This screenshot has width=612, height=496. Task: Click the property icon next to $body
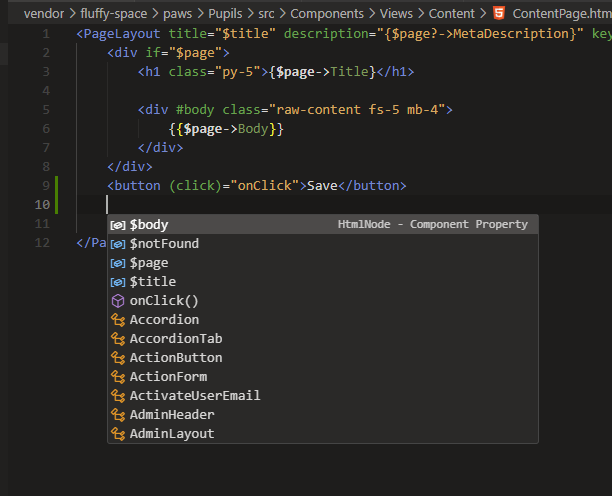[x=118, y=225]
